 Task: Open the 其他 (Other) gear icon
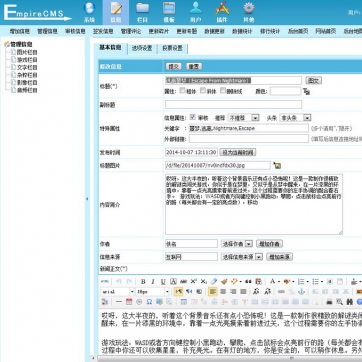pyautogui.click(x=249, y=12)
